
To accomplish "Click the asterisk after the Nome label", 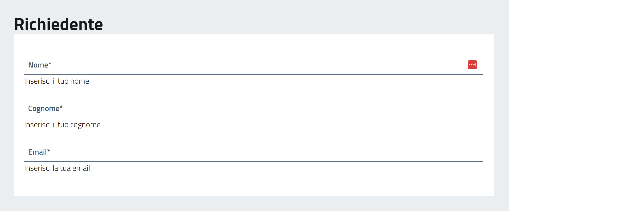I will pos(50,64).
